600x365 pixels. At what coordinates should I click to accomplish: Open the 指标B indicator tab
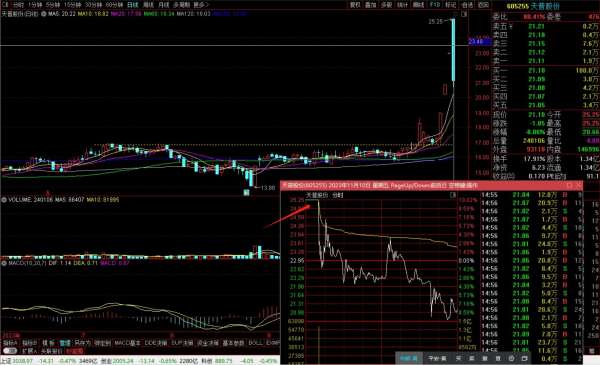tap(29, 343)
